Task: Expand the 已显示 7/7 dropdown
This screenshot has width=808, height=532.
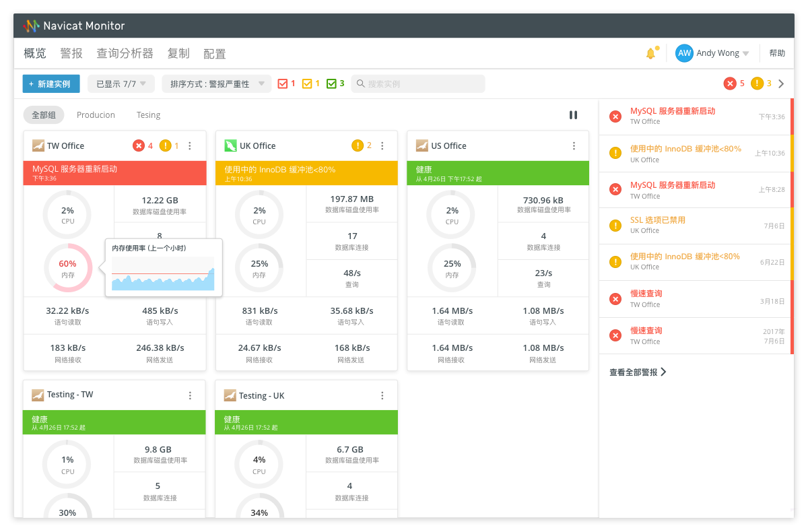Action: click(121, 84)
